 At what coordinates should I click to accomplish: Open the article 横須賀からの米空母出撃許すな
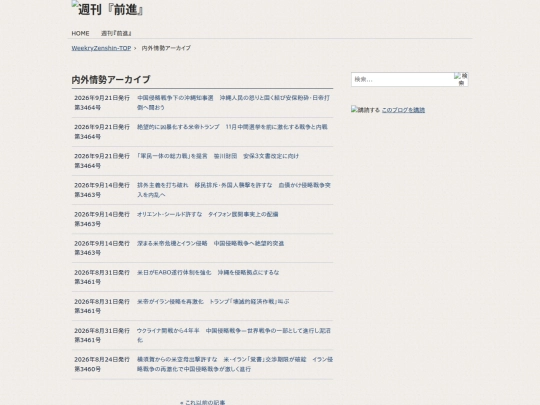[x=235, y=364]
